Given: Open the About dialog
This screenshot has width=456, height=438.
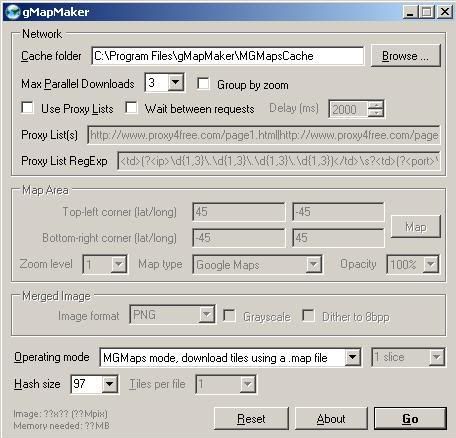Looking at the screenshot, I should (x=331, y=419).
